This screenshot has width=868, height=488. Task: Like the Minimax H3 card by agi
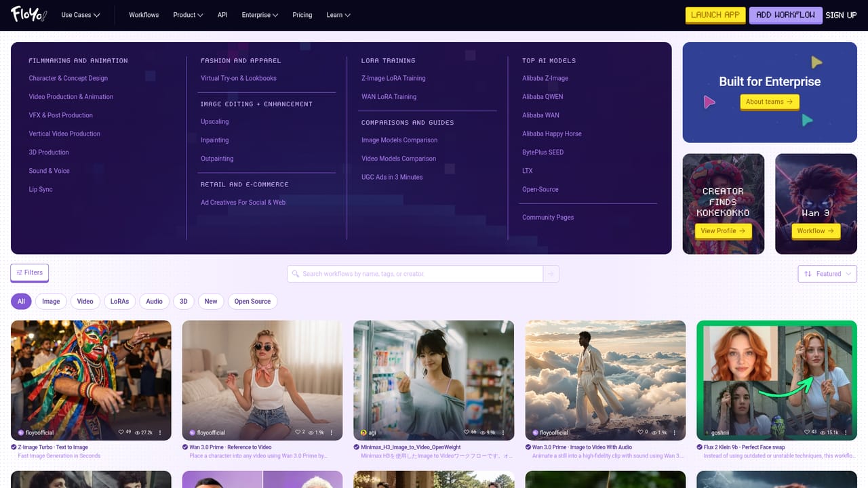pyautogui.click(x=466, y=432)
